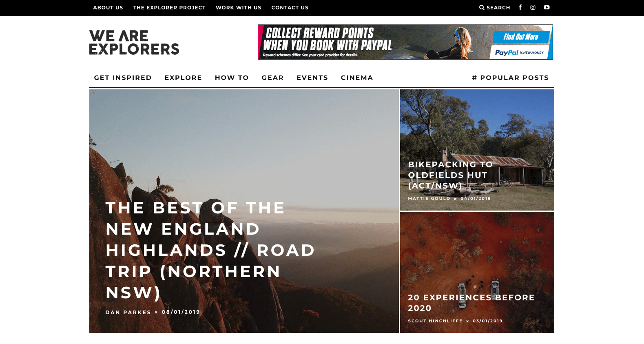Open the Facebook page icon

[520, 7]
